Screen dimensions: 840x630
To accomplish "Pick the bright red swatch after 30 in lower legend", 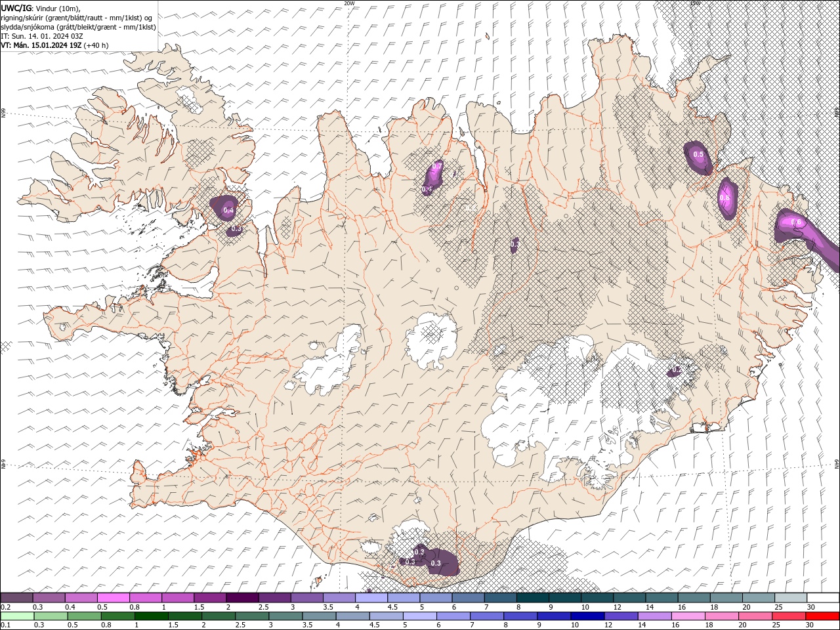I will pos(823,616).
